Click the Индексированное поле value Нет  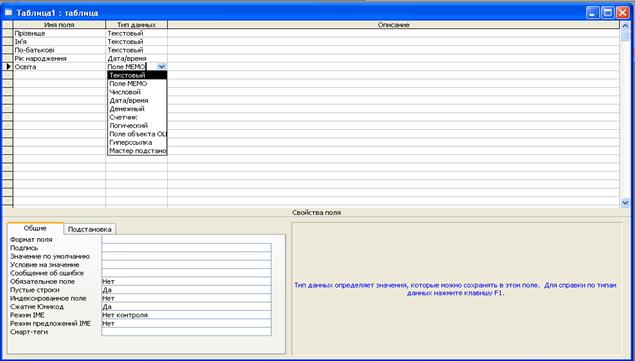pyautogui.click(x=186, y=298)
